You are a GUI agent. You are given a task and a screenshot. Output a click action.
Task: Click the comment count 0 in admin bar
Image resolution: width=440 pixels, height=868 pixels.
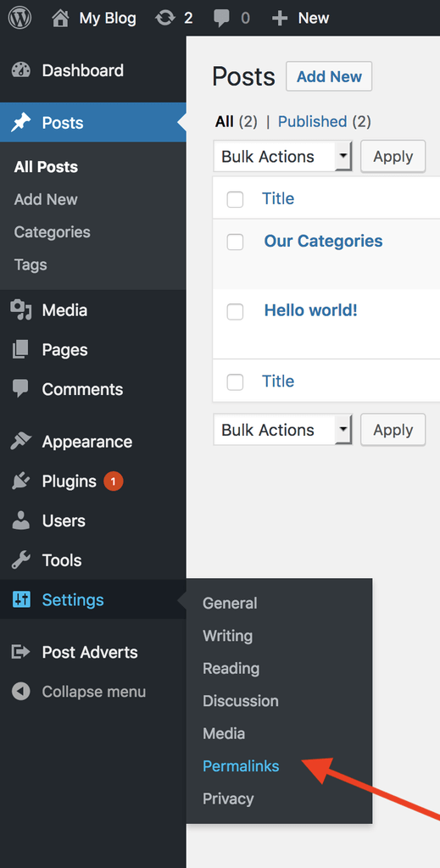click(245, 19)
